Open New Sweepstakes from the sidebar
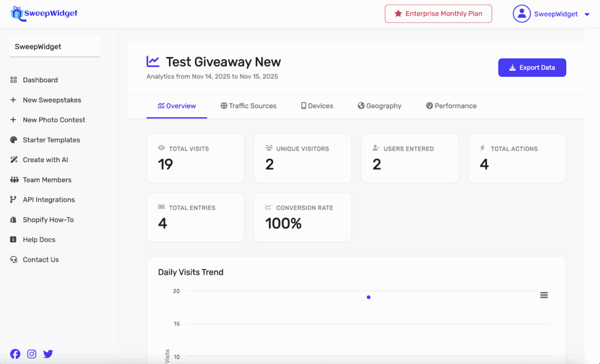This screenshot has height=364, width=600. click(x=52, y=100)
